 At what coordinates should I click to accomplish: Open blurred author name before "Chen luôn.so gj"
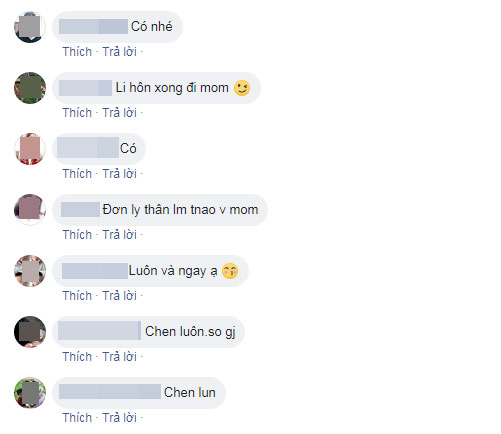tap(100, 331)
